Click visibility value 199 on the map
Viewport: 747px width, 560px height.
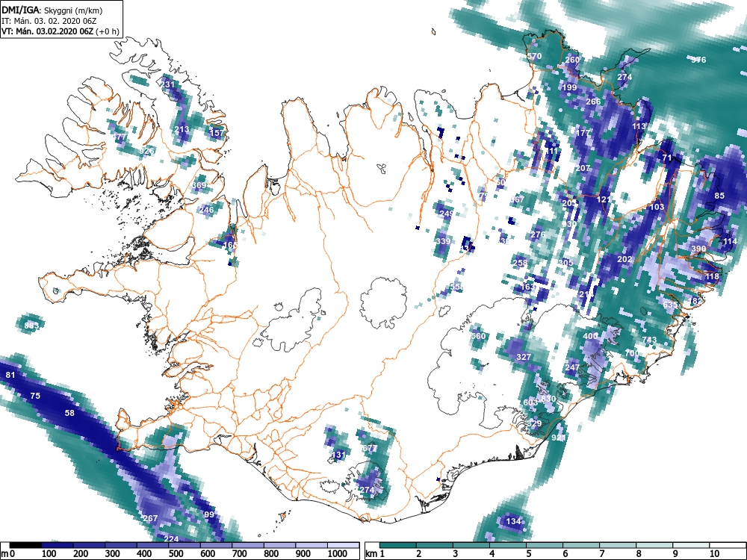point(568,87)
